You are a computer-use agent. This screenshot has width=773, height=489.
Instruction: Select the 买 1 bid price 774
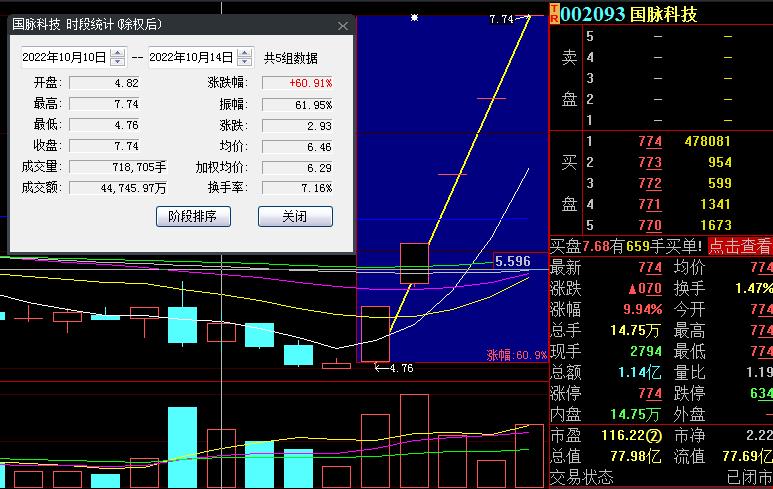tap(649, 142)
